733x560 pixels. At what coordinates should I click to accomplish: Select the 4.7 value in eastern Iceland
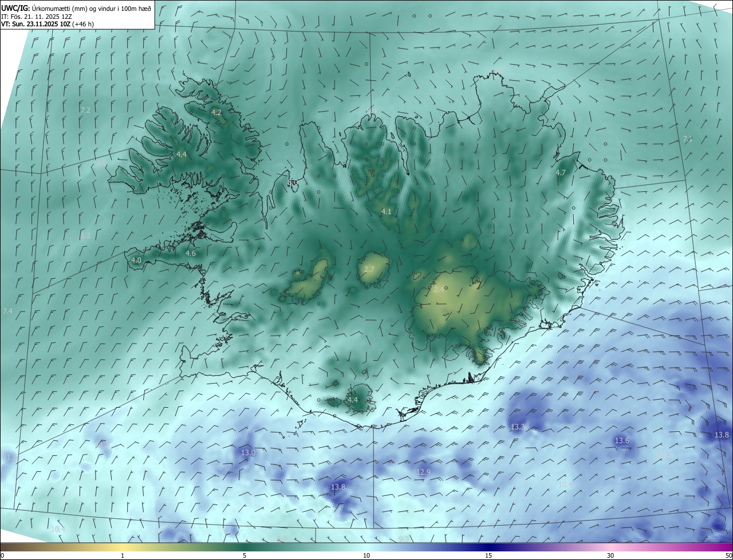click(561, 172)
